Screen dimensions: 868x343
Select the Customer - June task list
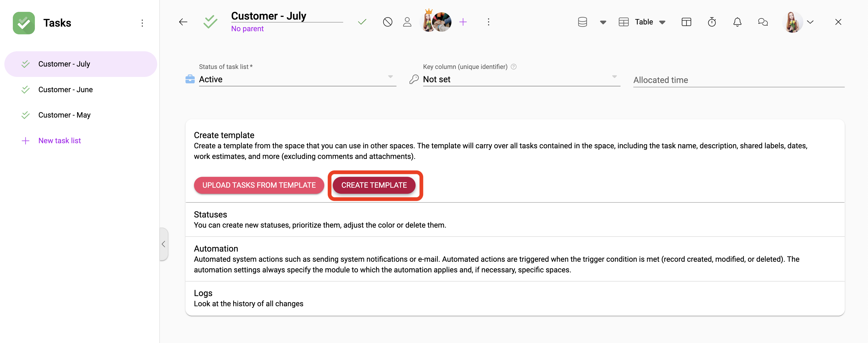pyautogui.click(x=81, y=89)
